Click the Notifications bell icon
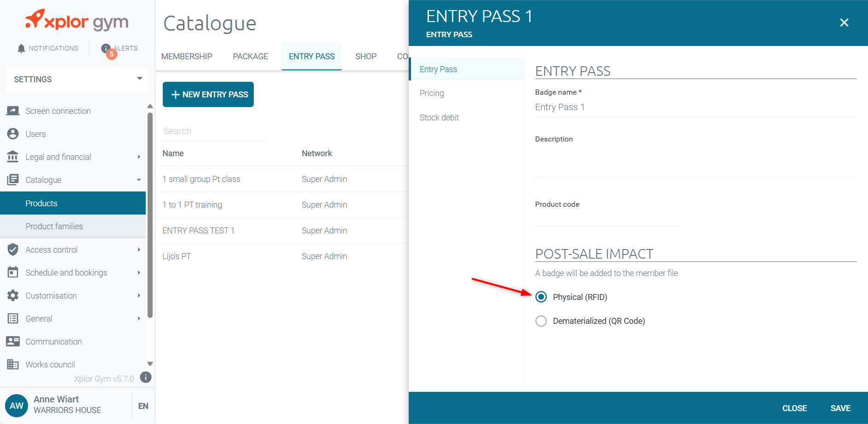The width and height of the screenshot is (868, 424). click(21, 48)
